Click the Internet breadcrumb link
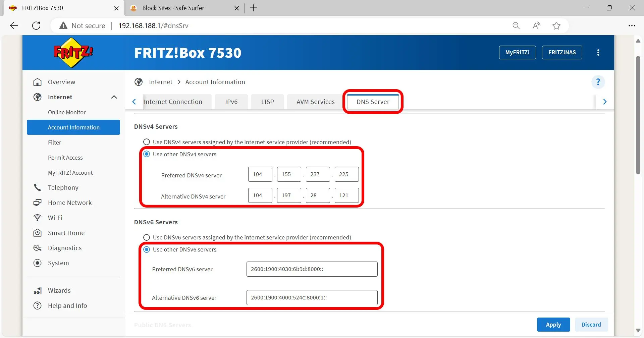Viewport: 644px width, 338px height. point(161,82)
